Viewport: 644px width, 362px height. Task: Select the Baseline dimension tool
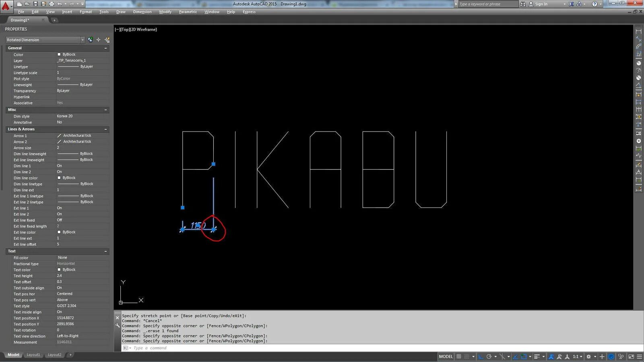click(x=638, y=102)
